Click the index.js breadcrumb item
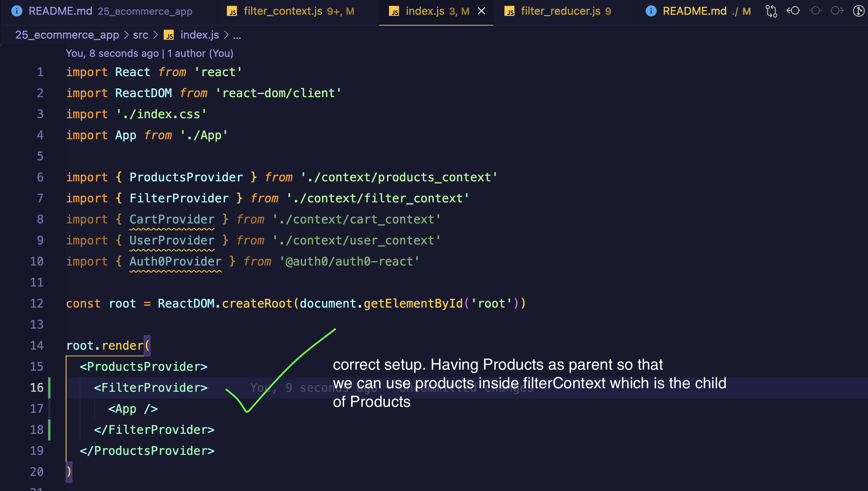This screenshot has height=491, width=868. click(199, 35)
